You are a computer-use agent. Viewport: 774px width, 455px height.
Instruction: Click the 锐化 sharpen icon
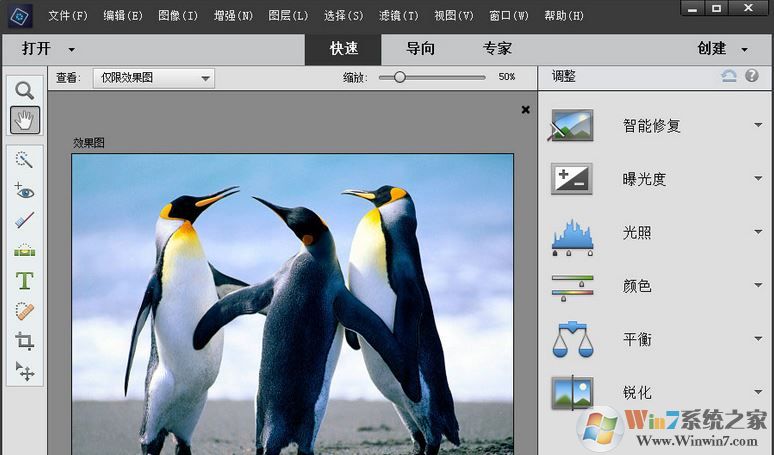[572, 393]
